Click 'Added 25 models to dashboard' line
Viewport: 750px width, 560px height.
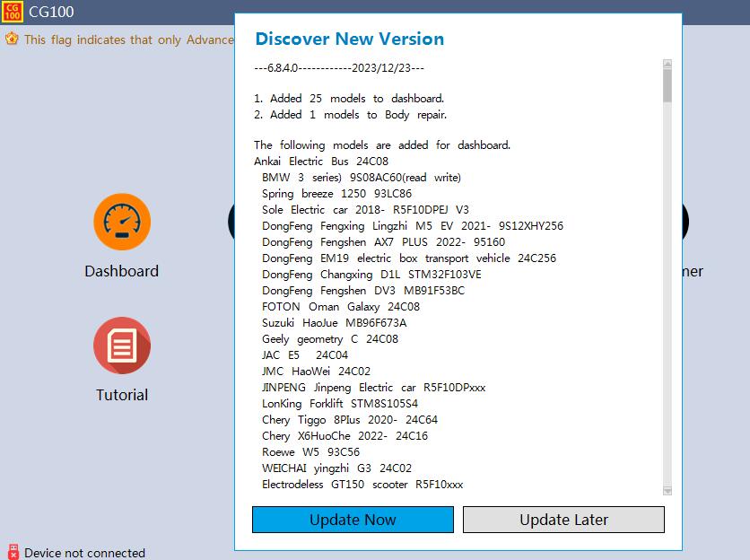tap(349, 98)
